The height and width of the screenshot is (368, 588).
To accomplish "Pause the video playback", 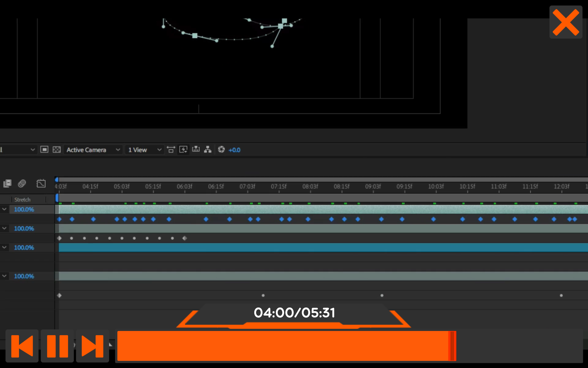I will [57, 346].
